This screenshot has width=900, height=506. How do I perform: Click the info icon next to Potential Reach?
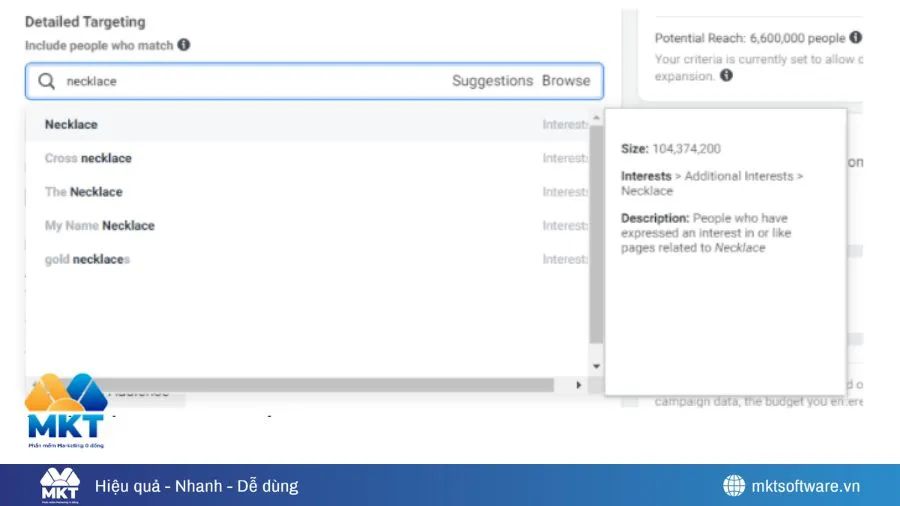pyautogui.click(x=855, y=38)
